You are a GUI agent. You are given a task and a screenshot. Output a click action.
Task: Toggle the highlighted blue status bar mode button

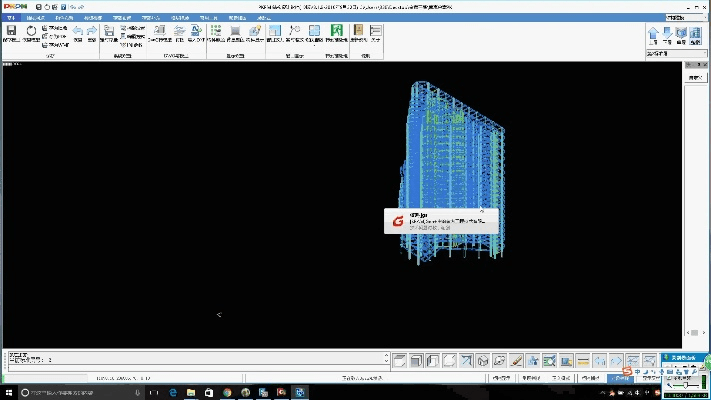(x=620, y=379)
